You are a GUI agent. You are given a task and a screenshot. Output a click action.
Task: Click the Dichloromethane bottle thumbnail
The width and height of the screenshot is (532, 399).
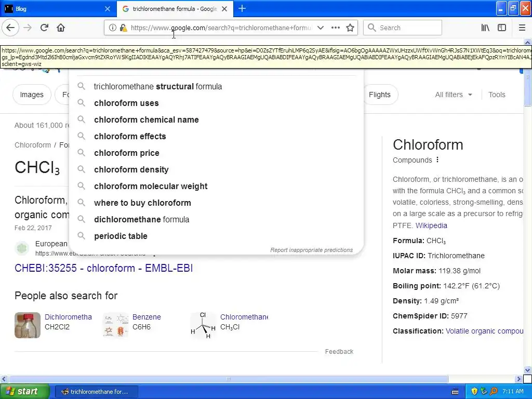coord(28,325)
